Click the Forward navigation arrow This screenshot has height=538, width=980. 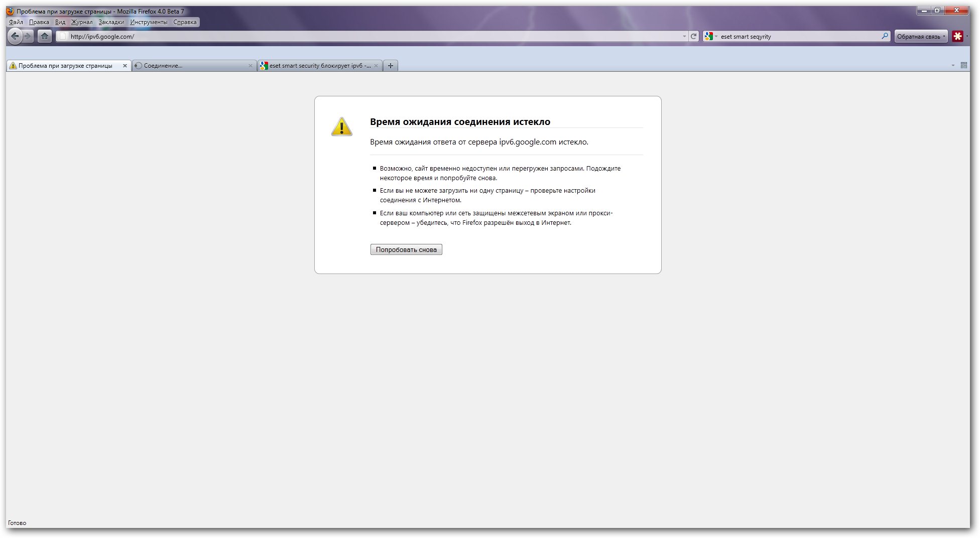click(x=28, y=36)
